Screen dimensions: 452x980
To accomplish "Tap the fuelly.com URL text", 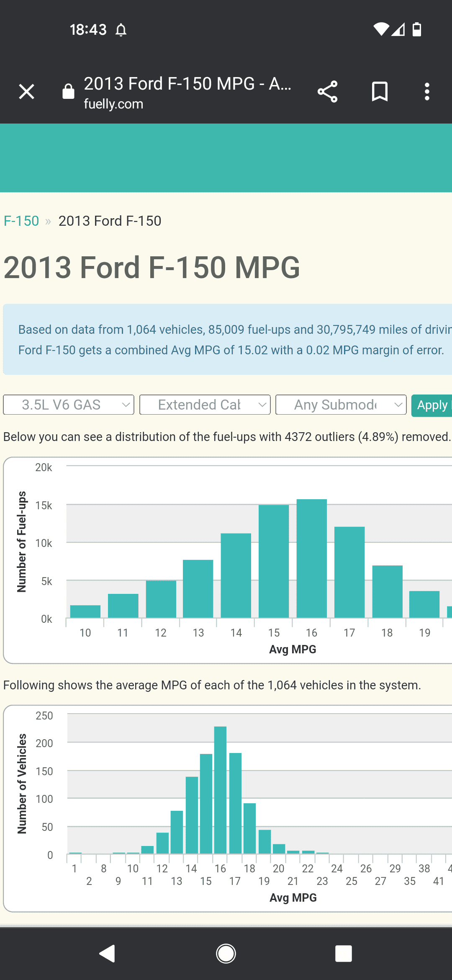I will [x=113, y=104].
